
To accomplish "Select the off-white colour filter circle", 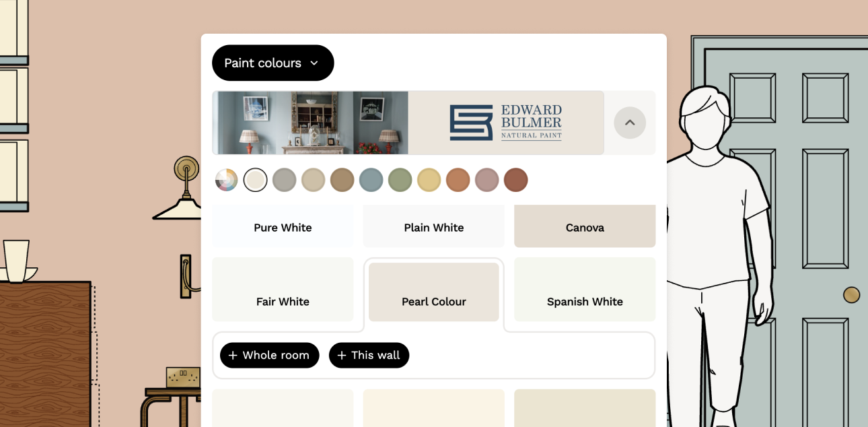I will click(256, 180).
